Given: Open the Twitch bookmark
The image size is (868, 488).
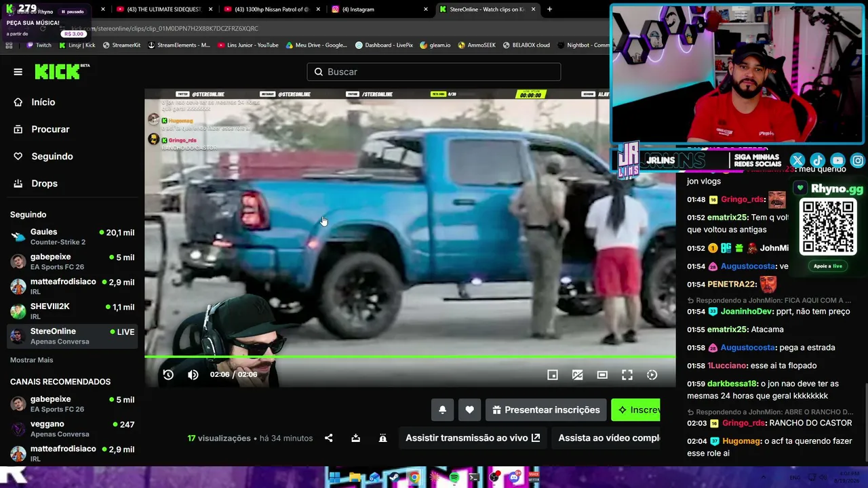Looking at the screenshot, I should pyautogui.click(x=39, y=45).
